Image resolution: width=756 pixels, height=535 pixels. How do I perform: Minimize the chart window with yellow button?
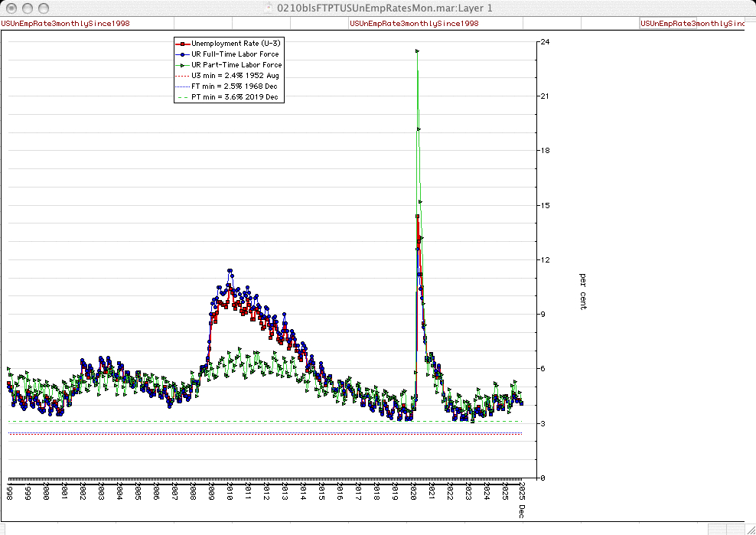(x=28, y=8)
